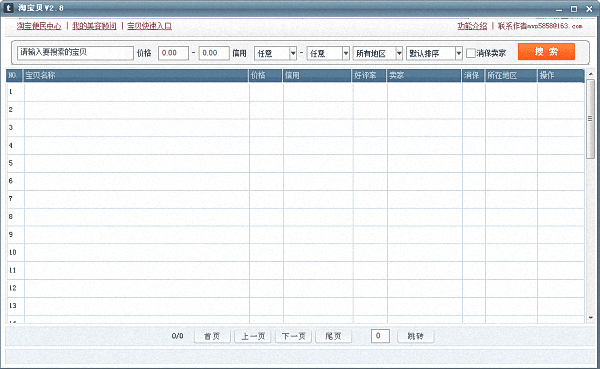Expand the 默认排序 sort dropdown
The image size is (600, 369).
[x=434, y=53]
